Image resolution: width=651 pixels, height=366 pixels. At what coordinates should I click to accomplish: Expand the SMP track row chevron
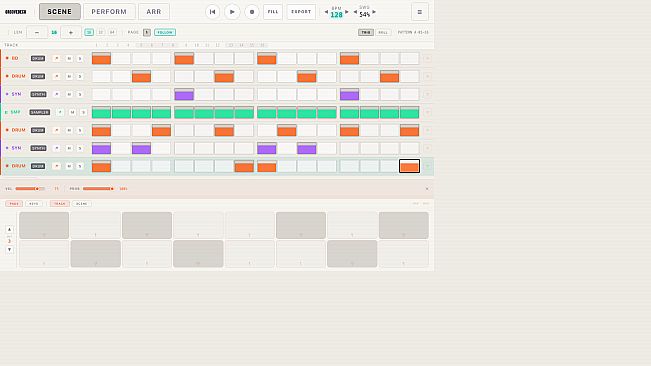click(427, 112)
